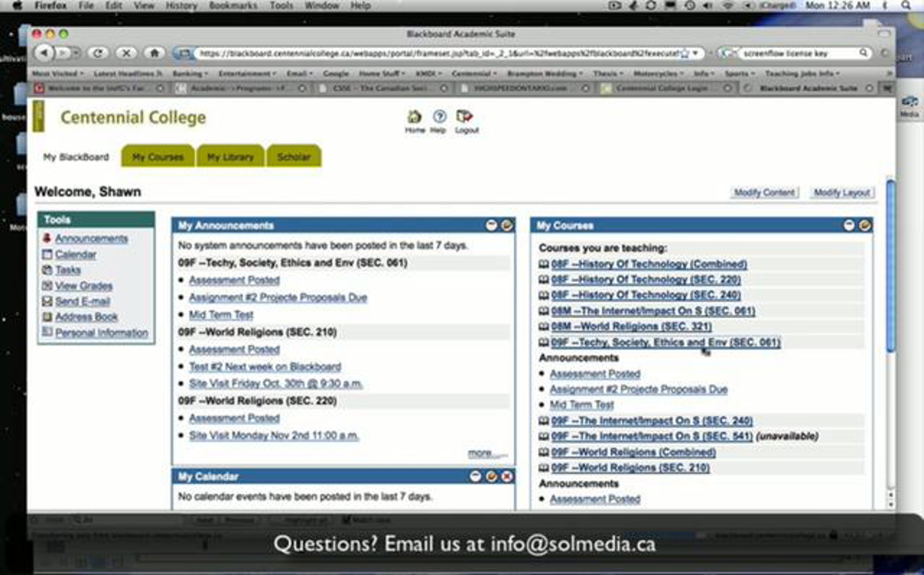Viewport: 924px width, 575px height.
Task: Bookmark this page with the star icon
Action: pyautogui.click(x=684, y=53)
